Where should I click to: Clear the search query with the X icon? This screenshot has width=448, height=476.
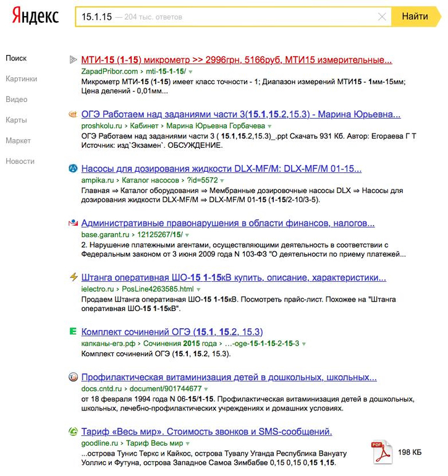(382, 17)
